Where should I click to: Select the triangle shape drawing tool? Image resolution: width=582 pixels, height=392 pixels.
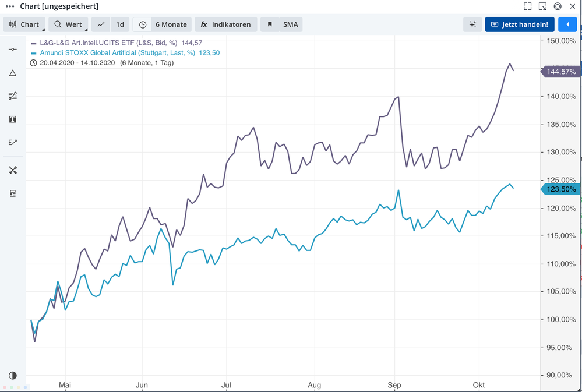(13, 73)
